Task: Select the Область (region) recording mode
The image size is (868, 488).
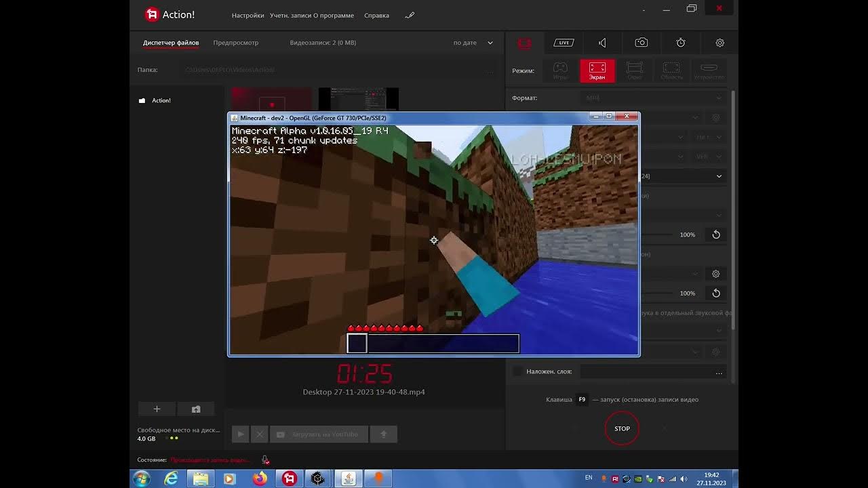Action: click(672, 70)
